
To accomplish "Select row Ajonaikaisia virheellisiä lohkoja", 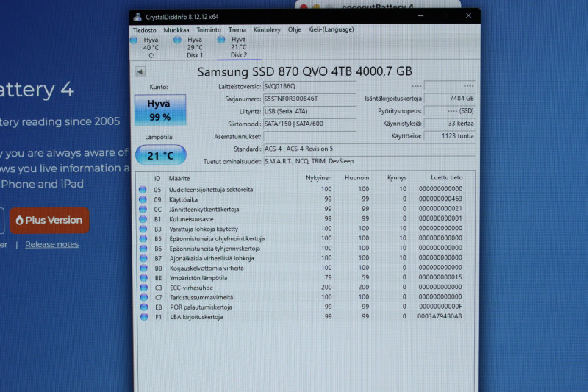I will pyautogui.click(x=301, y=258).
